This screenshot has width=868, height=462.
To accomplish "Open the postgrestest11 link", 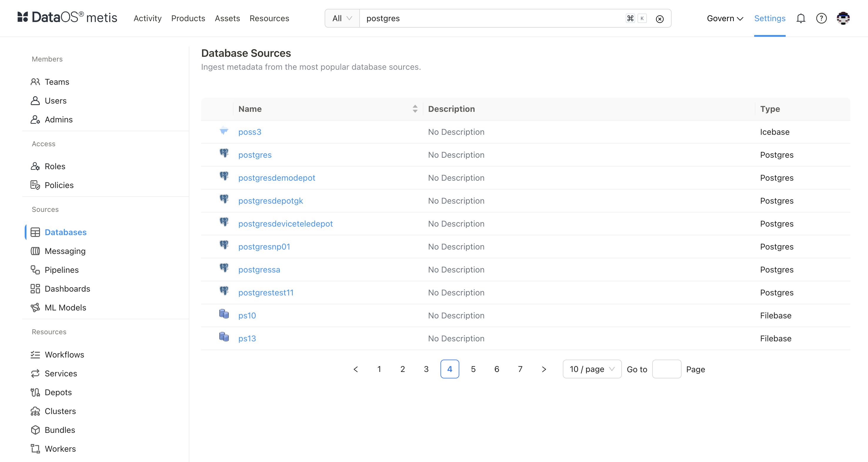I will point(266,293).
